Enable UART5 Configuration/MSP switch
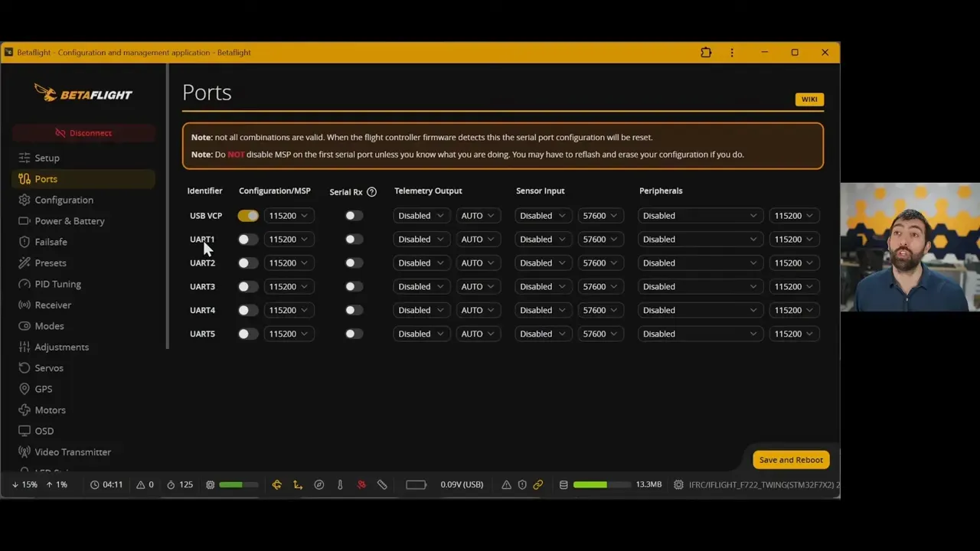Viewport: 980px width, 551px height. coord(248,334)
